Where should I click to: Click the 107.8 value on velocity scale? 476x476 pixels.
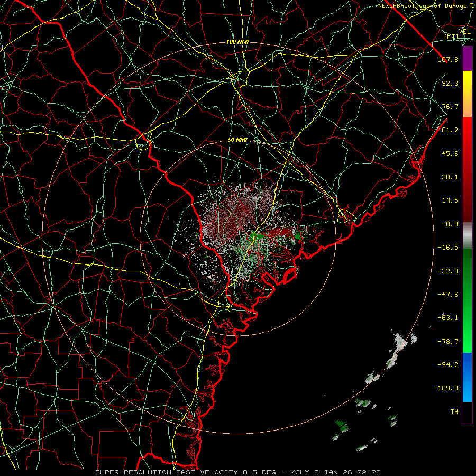click(x=448, y=59)
